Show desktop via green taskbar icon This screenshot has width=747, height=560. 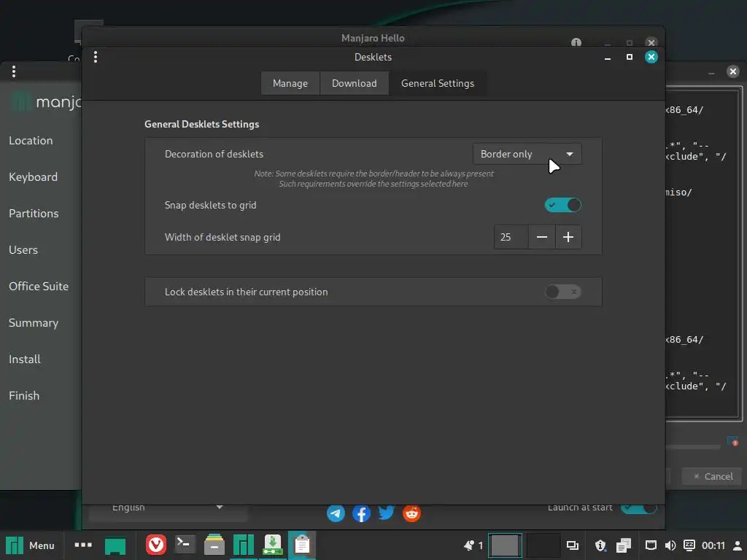pyautogui.click(x=115, y=545)
